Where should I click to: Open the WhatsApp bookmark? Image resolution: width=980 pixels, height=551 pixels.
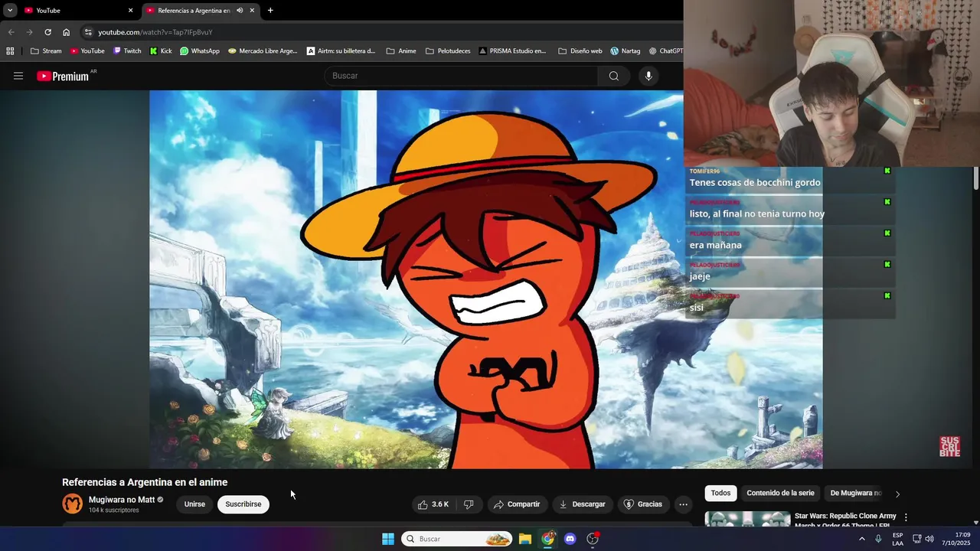pyautogui.click(x=200, y=51)
